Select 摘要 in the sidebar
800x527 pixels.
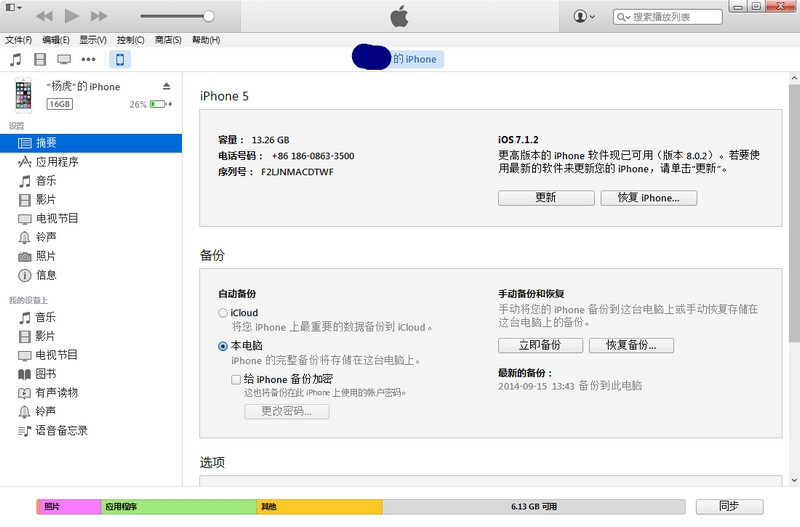click(x=91, y=143)
